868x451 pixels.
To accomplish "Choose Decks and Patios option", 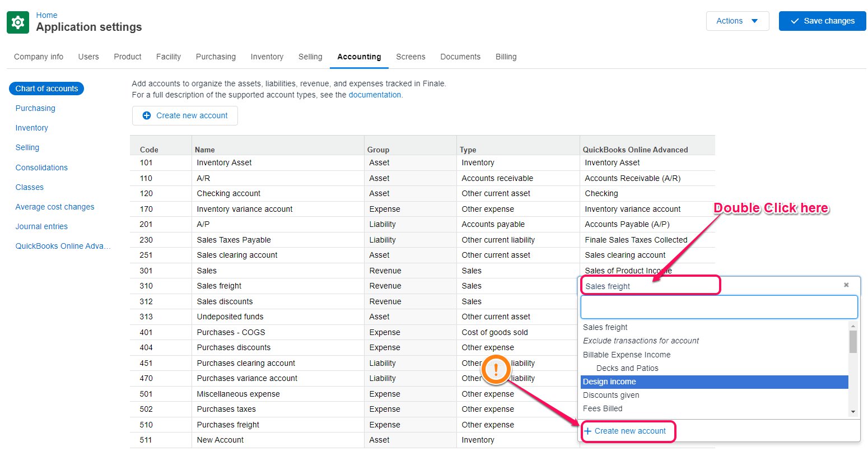I will point(715,368).
